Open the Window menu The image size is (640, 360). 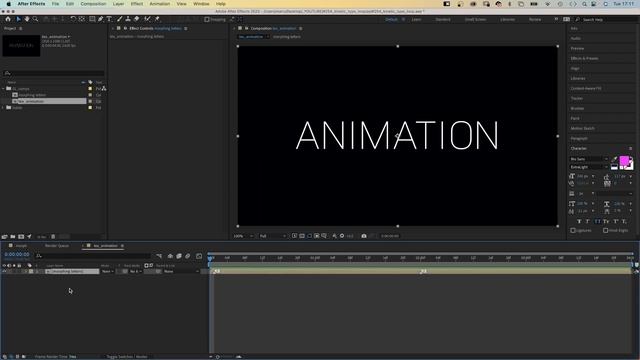[201, 4]
